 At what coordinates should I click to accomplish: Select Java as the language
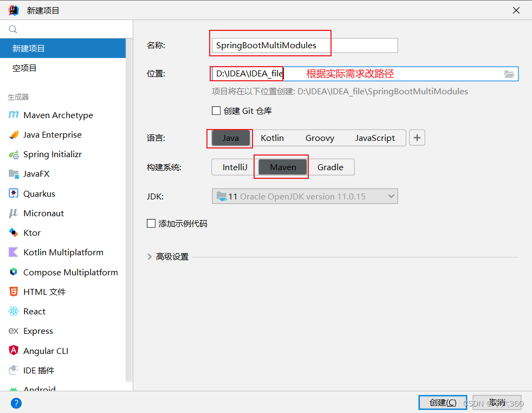231,138
